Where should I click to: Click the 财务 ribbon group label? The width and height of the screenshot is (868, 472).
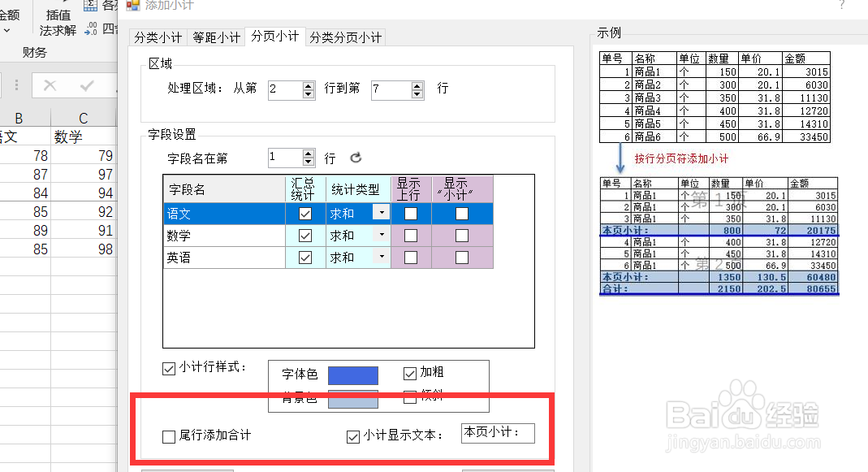click(x=34, y=52)
